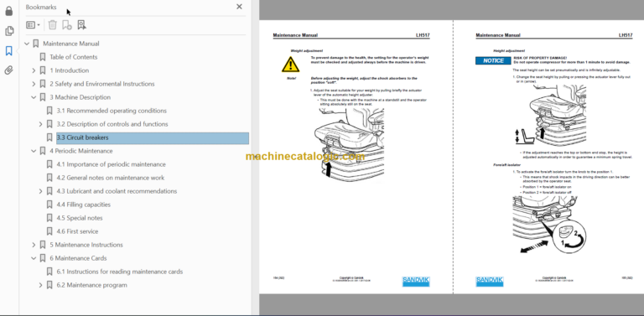Open the 5 Maintenance Instructions bookmark label
The image size is (644, 316).
point(86,245)
